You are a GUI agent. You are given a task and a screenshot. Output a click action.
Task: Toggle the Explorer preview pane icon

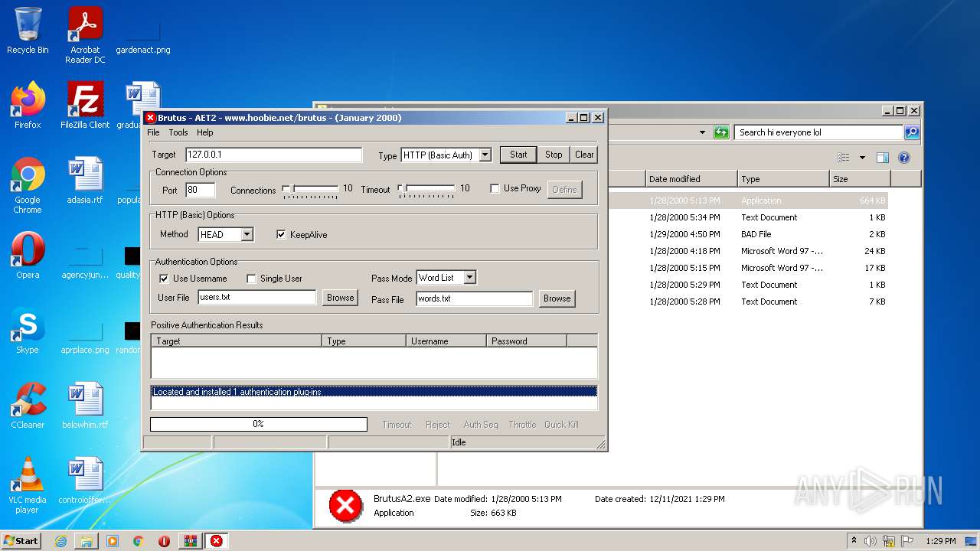click(883, 158)
